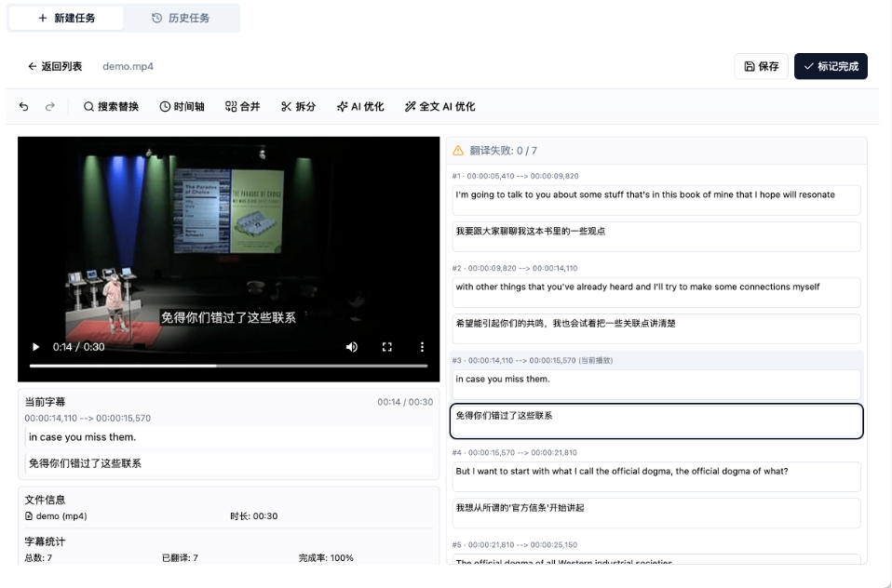Viewport: 892px width, 588px height.
Task: Click the 时长: 00:30 duration text
Action: pos(253,516)
